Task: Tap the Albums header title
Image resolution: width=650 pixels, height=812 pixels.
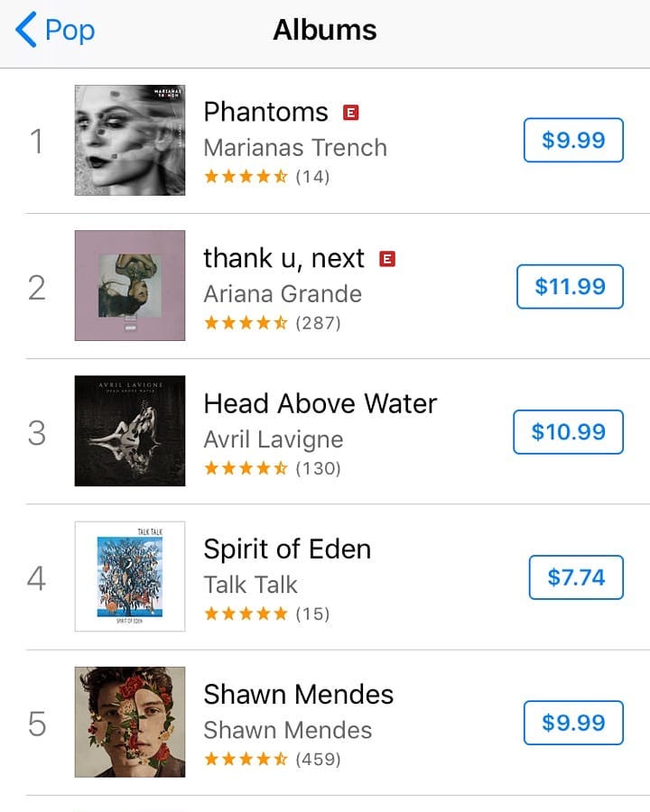Action: [x=325, y=31]
